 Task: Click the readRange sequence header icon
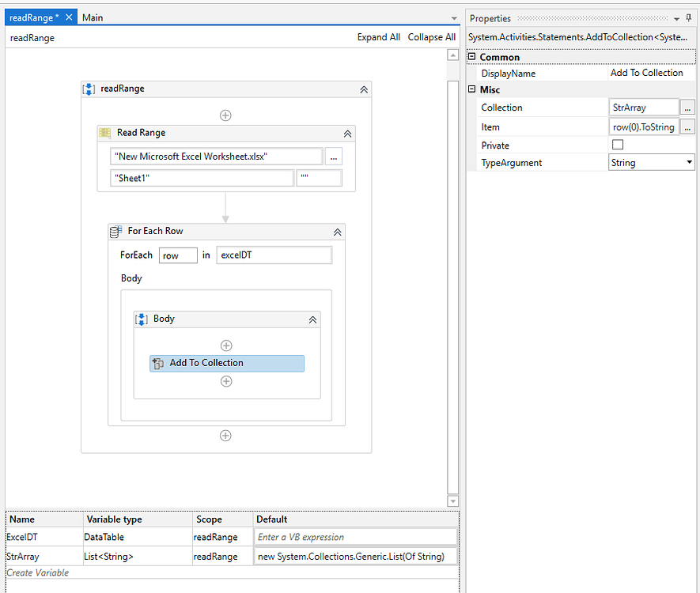click(x=89, y=89)
